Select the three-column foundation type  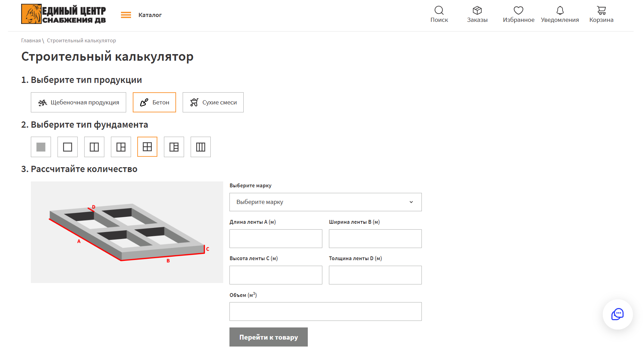click(x=201, y=147)
